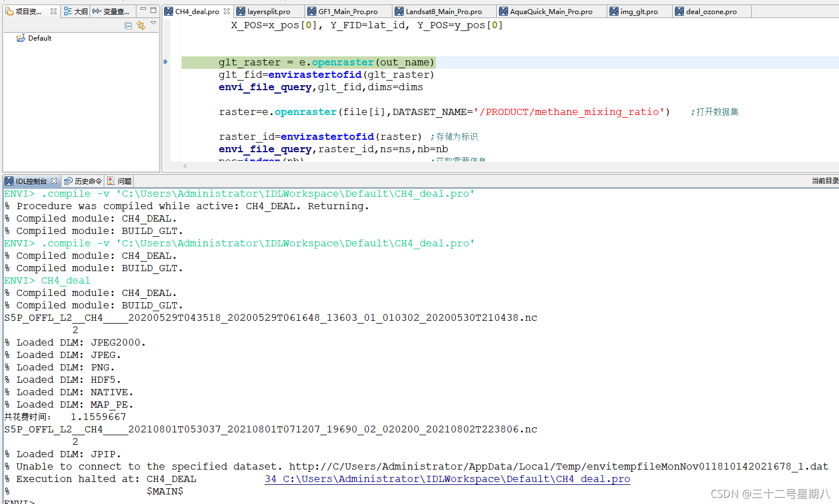Switch to the 变量查... variables tab

(111, 11)
